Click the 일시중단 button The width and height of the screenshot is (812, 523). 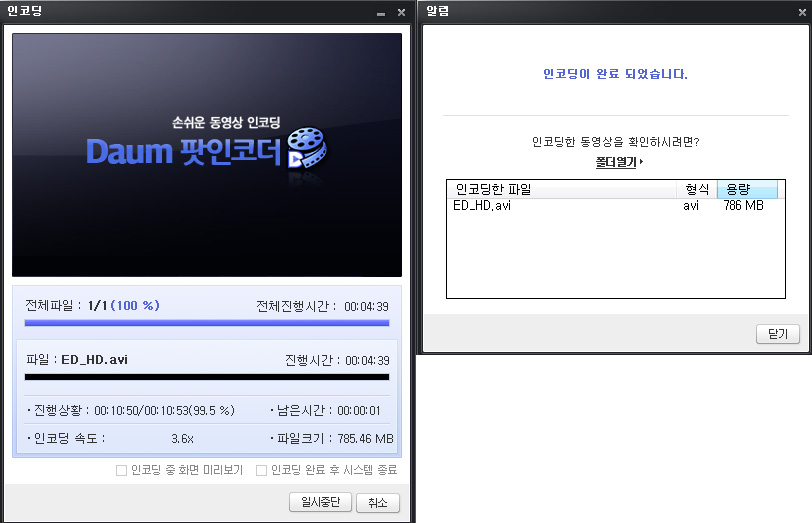[x=321, y=502]
